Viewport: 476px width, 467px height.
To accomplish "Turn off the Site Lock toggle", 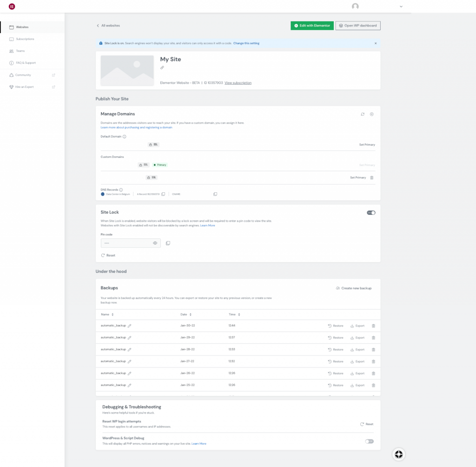I will pyautogui.click(x=371, y=212).
